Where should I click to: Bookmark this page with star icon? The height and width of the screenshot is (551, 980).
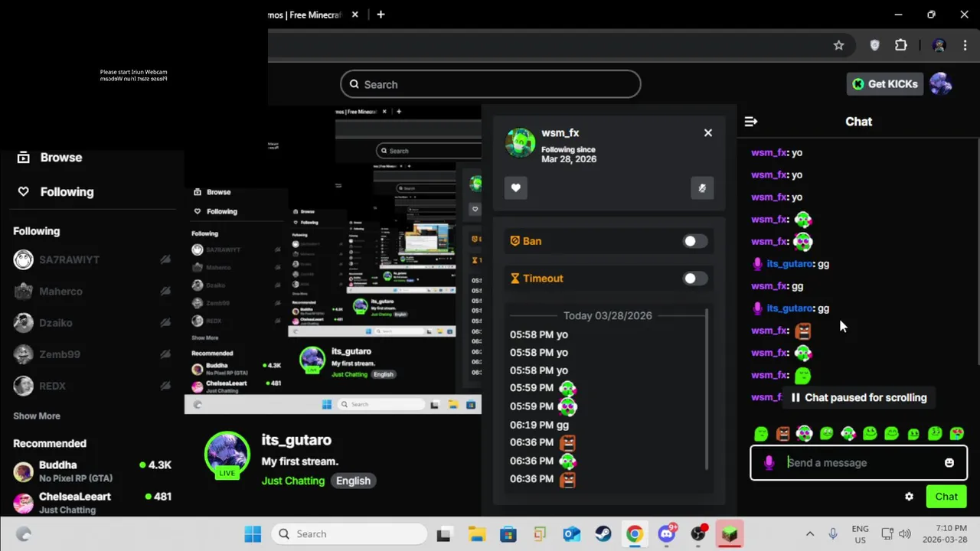tap(838, 45)
